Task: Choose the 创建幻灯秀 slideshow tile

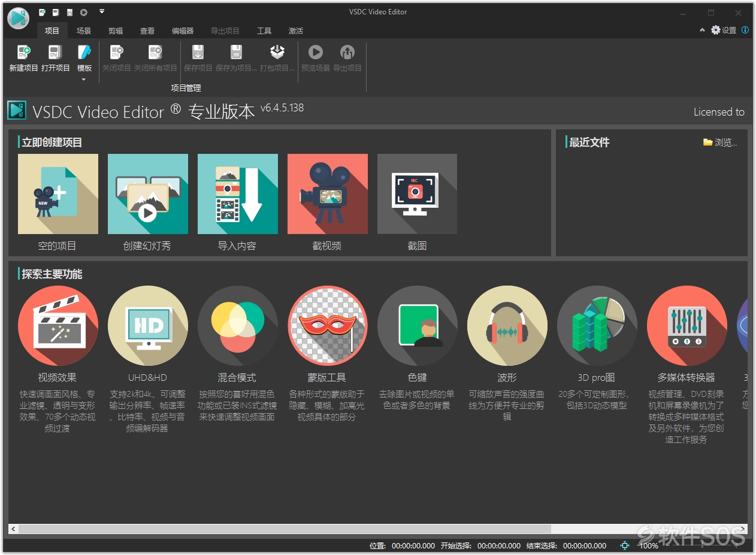Action: click(x=148, y=194)
